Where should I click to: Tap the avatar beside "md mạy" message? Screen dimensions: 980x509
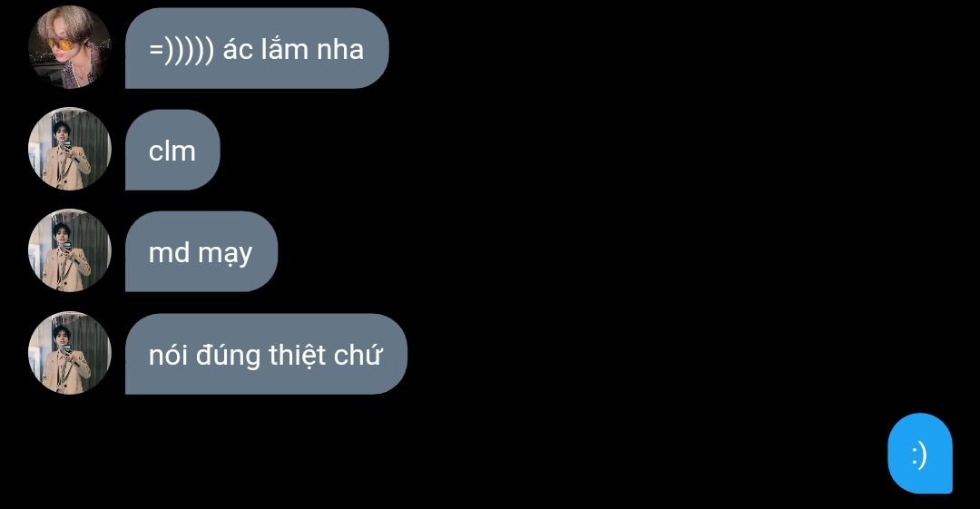(x=69, y=250)
